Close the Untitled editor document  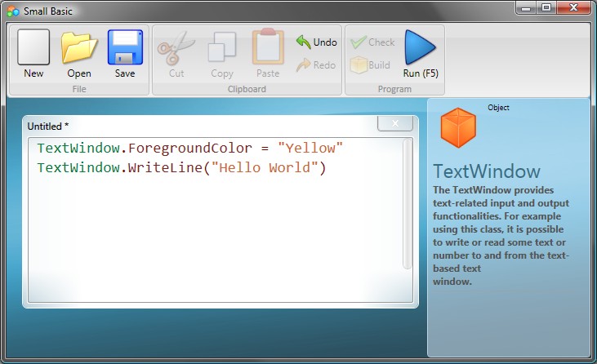395,123
